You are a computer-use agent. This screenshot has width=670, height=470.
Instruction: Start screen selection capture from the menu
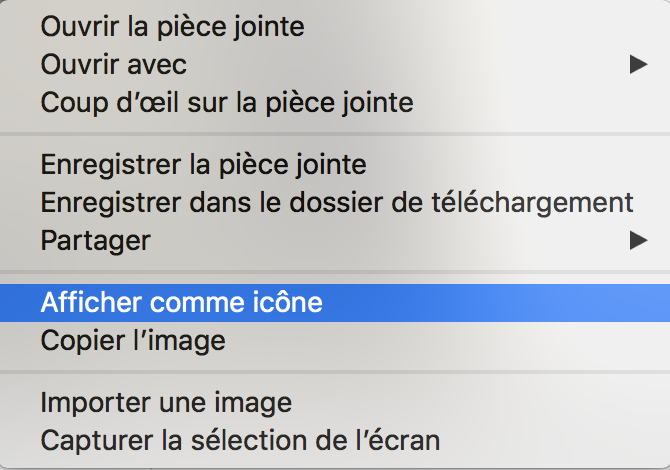click(240, 439)
